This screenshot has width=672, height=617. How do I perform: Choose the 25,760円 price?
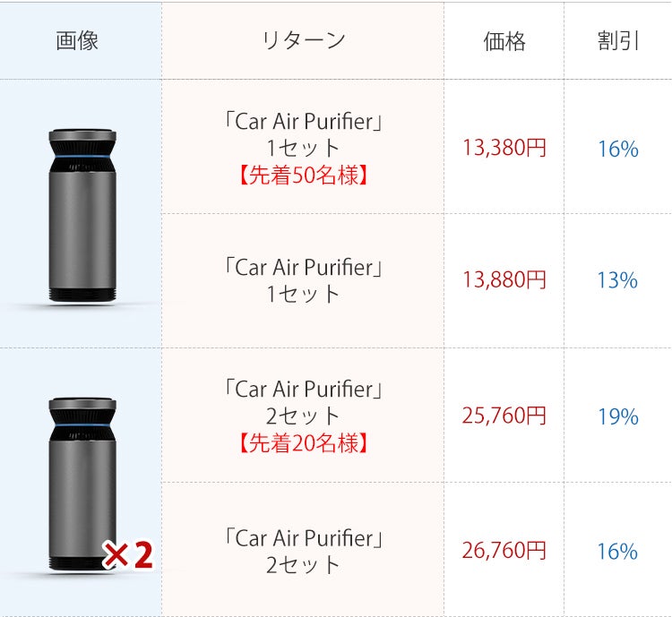click(504, 416)
